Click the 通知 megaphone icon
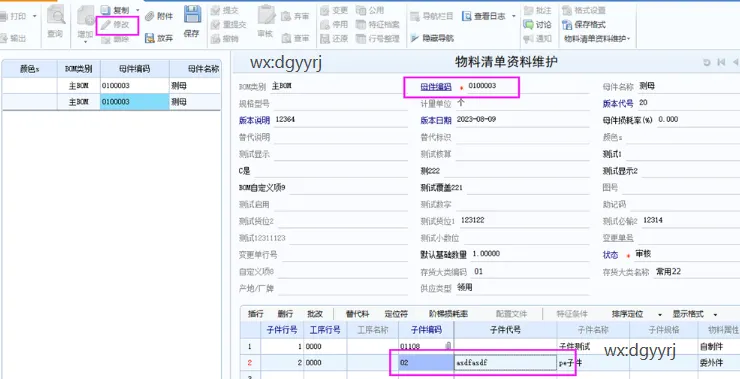Screen dimensions: 740x379 click(529, 39)
